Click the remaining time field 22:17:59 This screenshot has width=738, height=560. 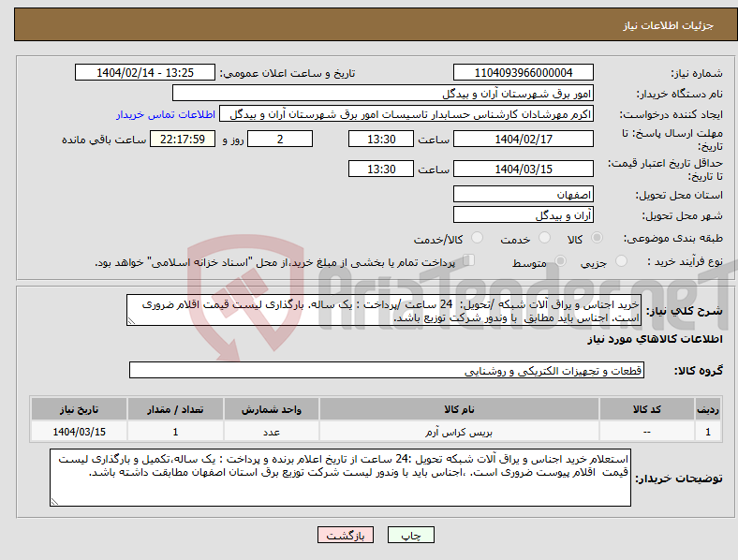183,139
